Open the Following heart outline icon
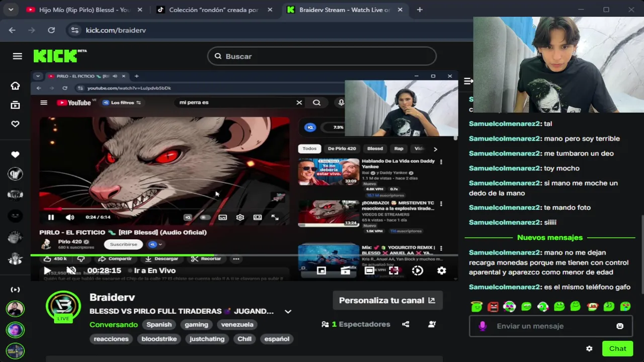 (x=15, y=124)
